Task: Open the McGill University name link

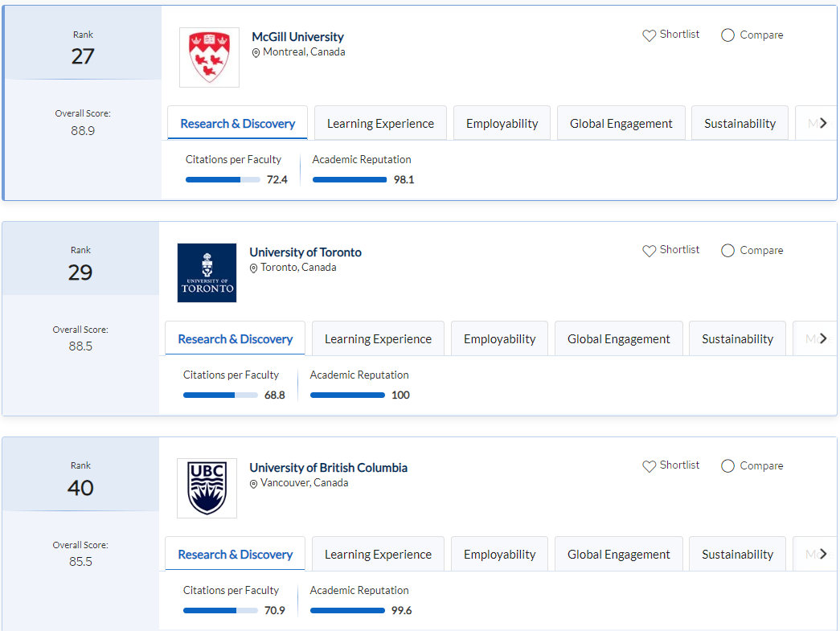Action: tap(297, 37)
